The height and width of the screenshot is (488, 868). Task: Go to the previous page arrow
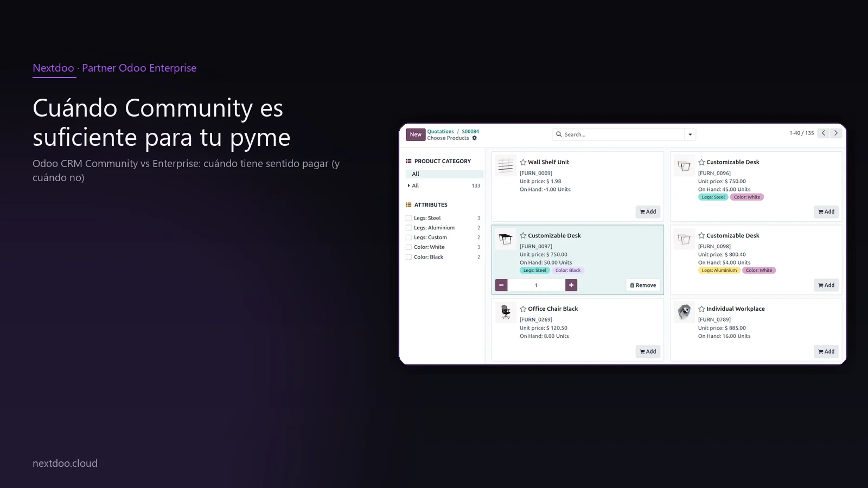click(x=824, y=133)
